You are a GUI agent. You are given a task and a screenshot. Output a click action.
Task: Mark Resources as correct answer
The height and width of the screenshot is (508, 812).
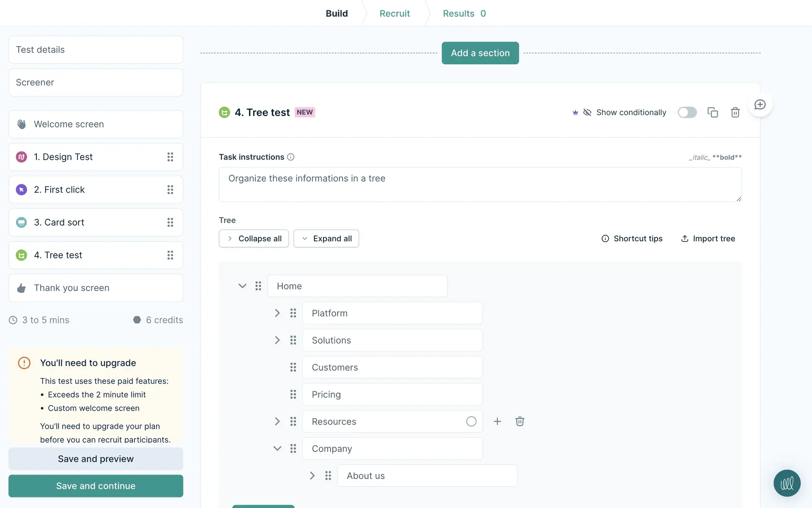point(471,421)
